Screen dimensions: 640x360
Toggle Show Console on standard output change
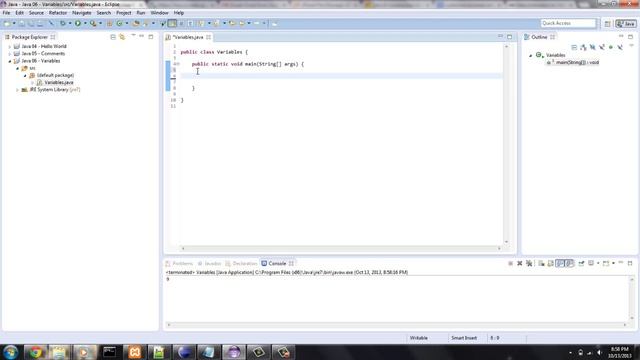pyautogui.click(x=560, y=264)
